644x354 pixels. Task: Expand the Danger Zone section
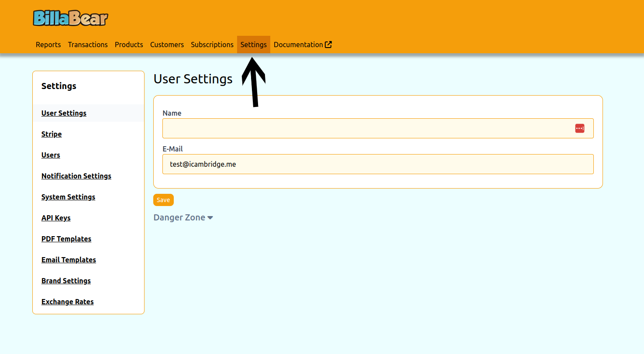click(183, 217)
